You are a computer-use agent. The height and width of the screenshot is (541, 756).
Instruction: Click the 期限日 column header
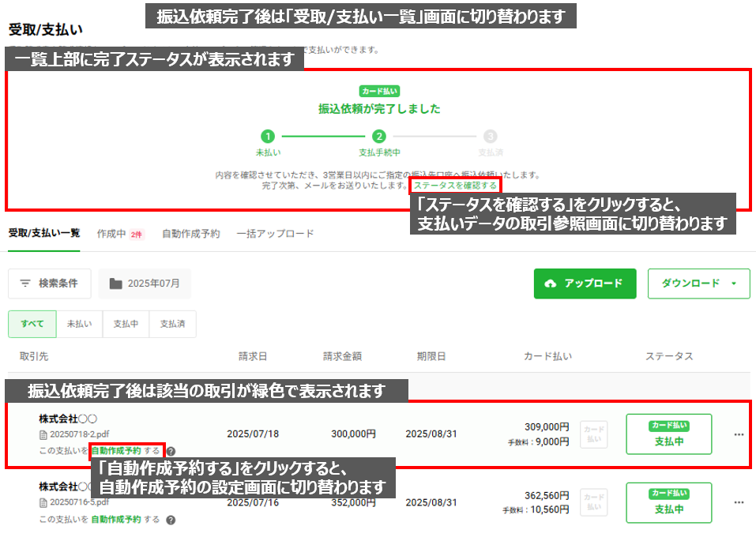point(431,356)
